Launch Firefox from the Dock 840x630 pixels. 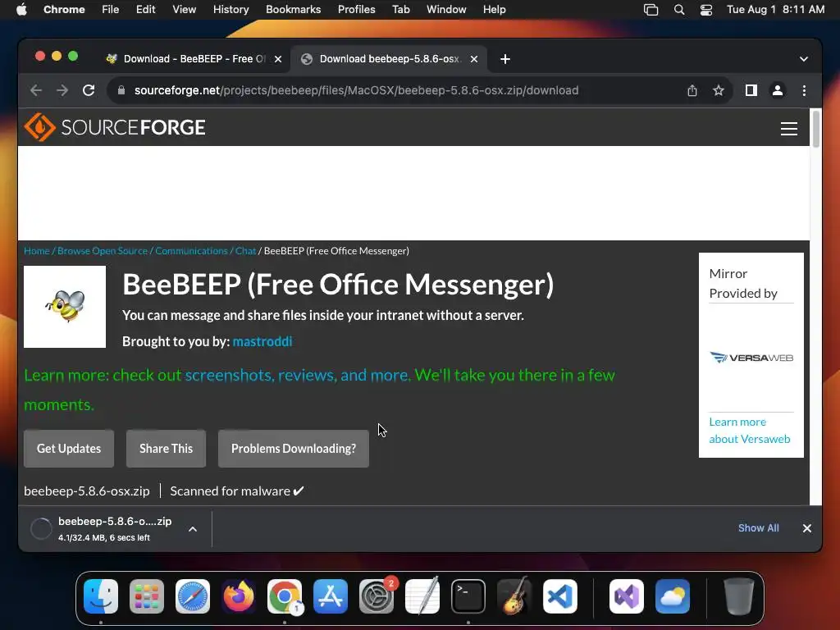[239, 596]
